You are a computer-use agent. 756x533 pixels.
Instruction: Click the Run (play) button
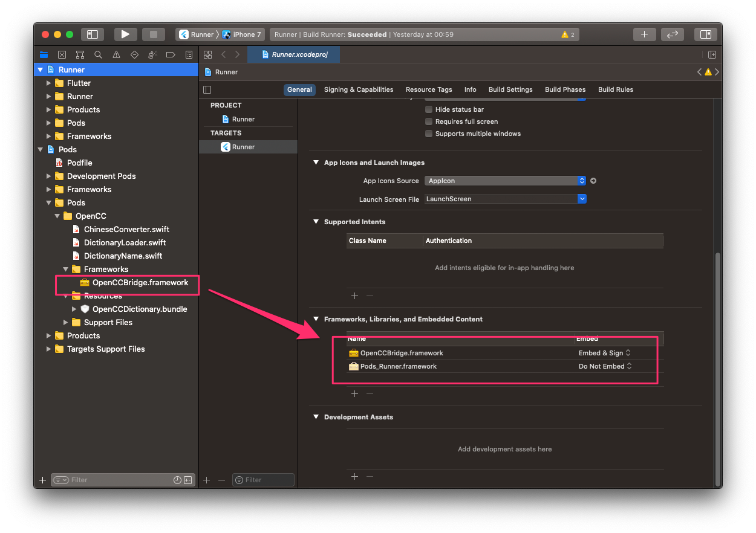pyautogui.click(x=125, y=34)
